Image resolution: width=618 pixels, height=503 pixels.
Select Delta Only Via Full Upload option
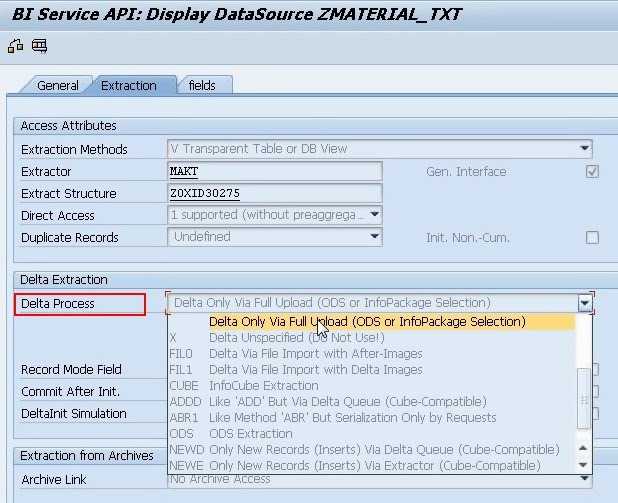[x=372, y=322]
